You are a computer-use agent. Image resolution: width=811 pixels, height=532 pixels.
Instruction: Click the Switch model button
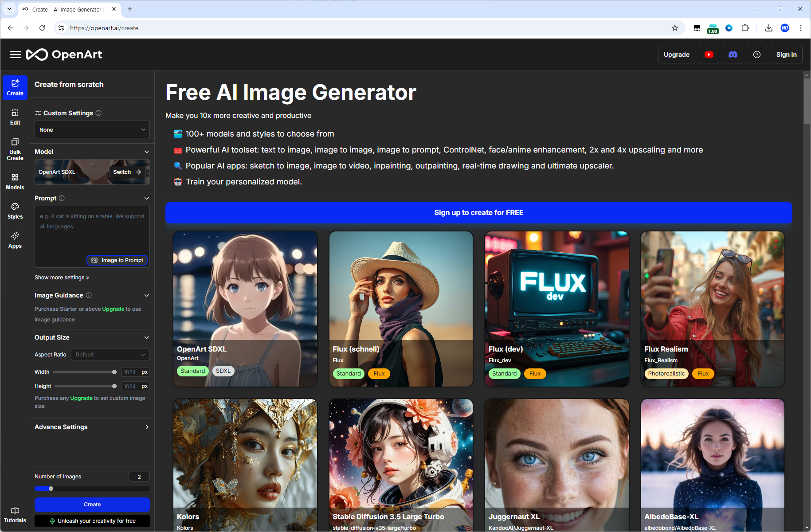127,172
